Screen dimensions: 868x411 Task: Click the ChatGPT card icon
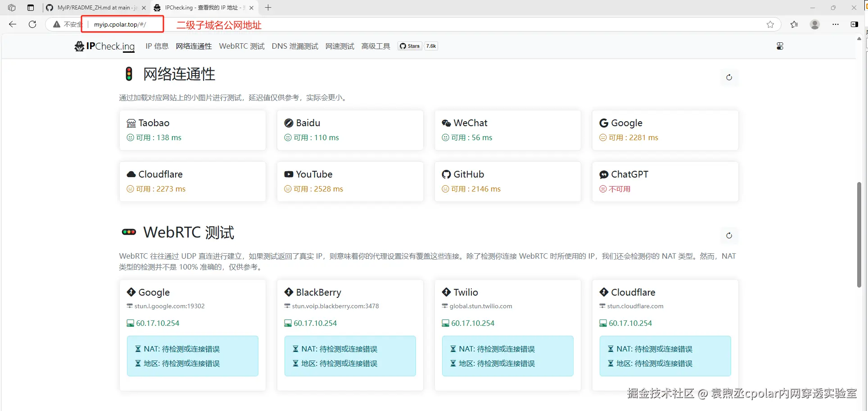pos(604,174)
